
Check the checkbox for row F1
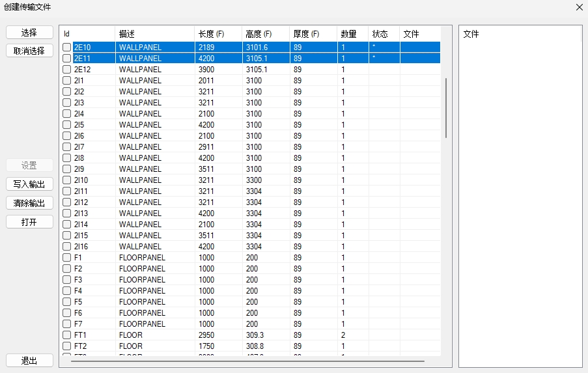pyautogui.click(x=67, y=258)
